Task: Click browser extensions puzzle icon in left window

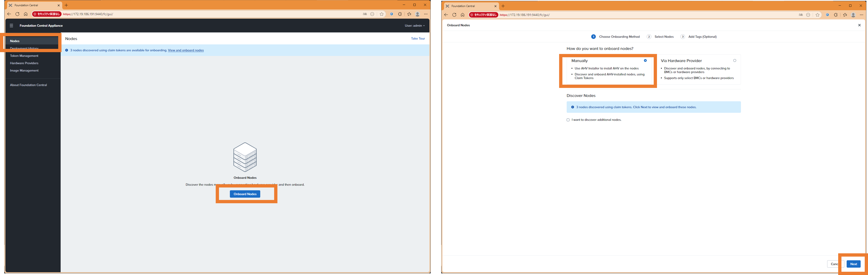Action: [400, 14]
